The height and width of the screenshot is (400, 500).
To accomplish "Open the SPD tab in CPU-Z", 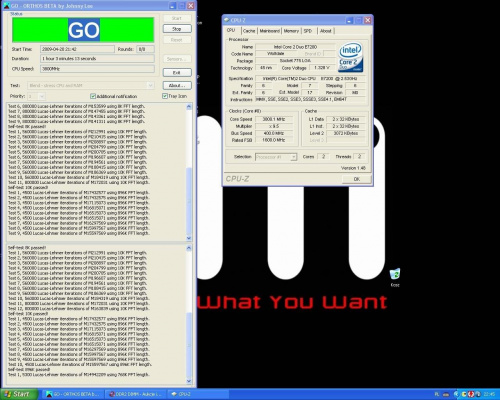I will click(x=308, y=31).
